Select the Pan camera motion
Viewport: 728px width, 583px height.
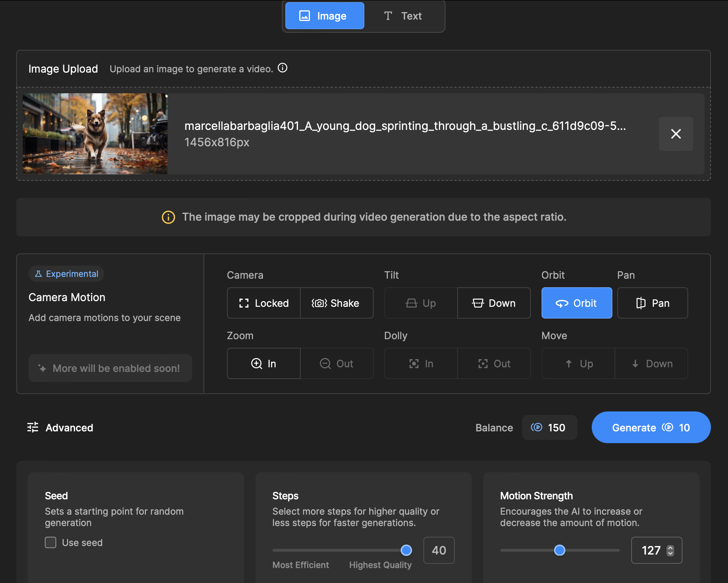(x=652, y=303)
